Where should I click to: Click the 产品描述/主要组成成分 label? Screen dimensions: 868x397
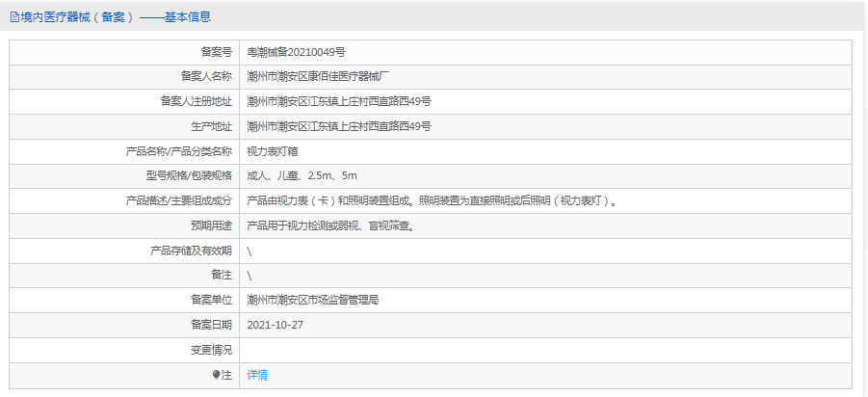pyautogui.click(x=179, y=201)
